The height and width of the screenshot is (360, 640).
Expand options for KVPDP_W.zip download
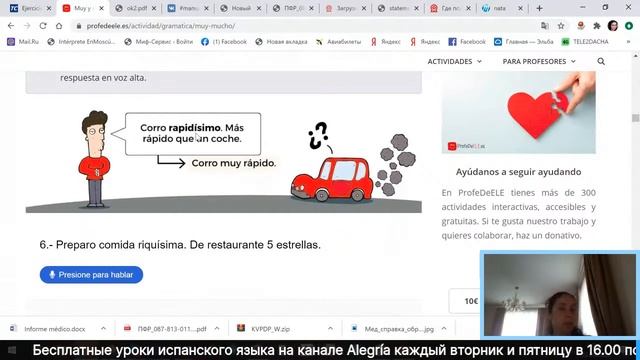(x=330, y=329)
